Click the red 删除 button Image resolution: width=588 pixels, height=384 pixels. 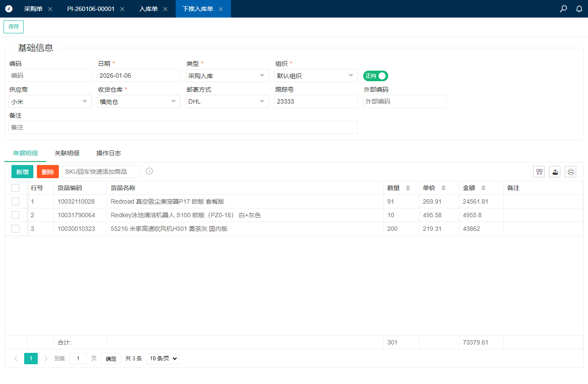tap(47, 172)
